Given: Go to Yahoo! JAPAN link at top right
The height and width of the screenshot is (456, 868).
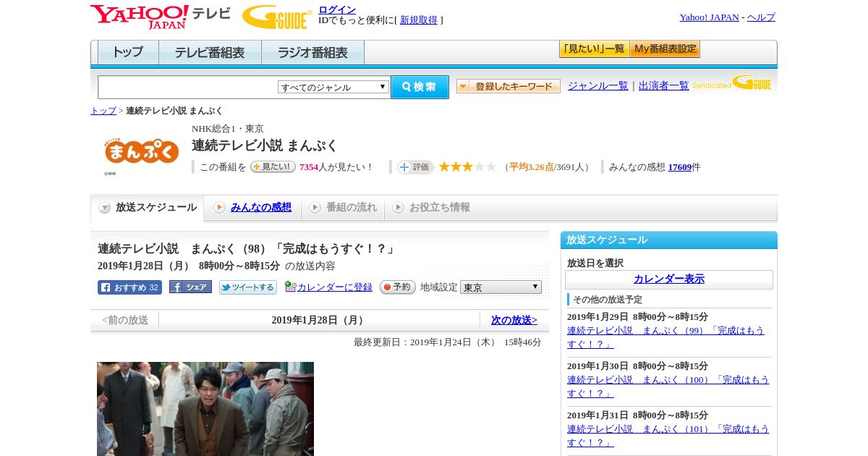Looking at the screenshot, I should [x=709, y=17].
